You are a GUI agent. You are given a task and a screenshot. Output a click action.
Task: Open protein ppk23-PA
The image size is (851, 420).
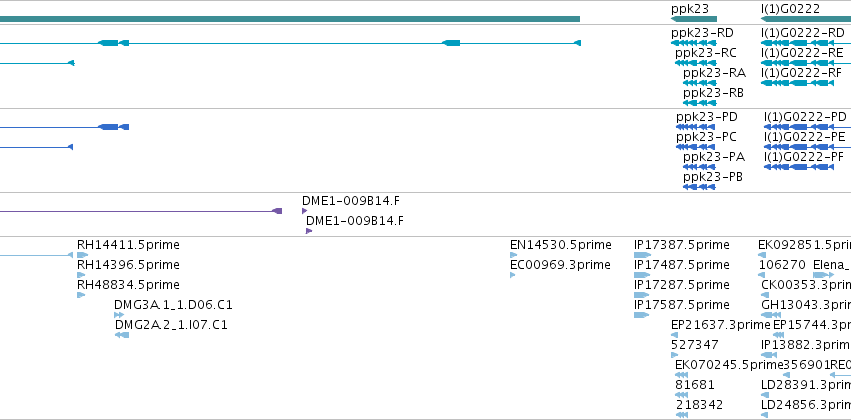(714, 157)
